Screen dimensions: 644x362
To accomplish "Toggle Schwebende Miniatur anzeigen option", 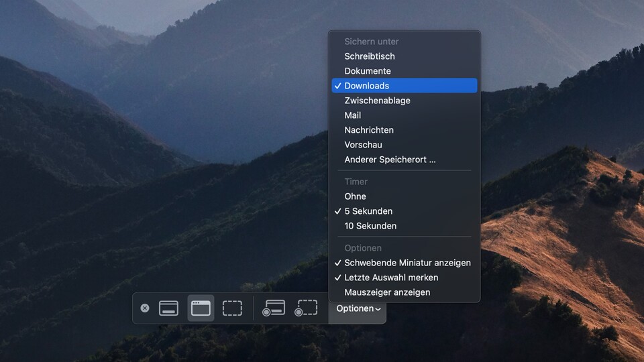I will tap(405, 263).
